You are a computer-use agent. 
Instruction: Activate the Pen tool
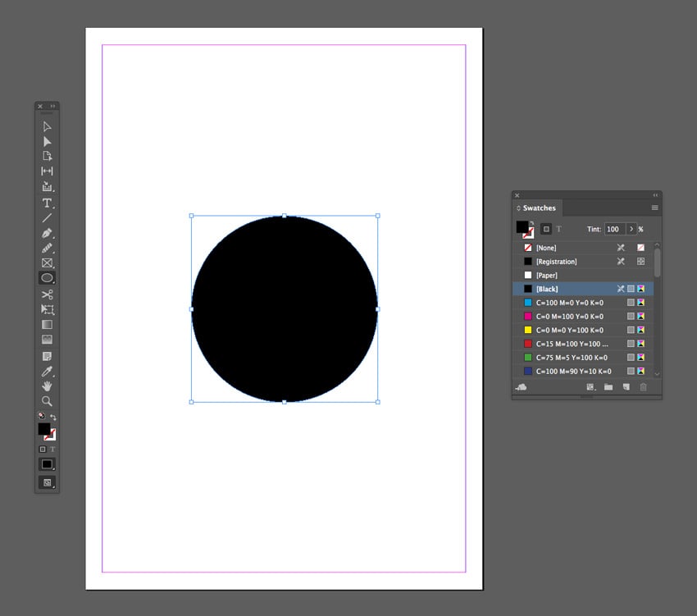(47, 235)
